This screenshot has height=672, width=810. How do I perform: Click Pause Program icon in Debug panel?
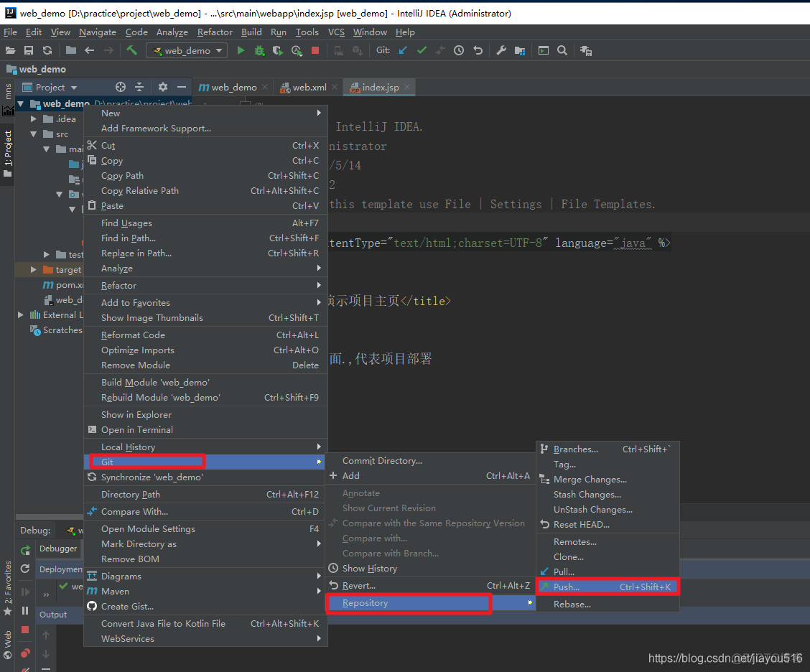point(25,610)
